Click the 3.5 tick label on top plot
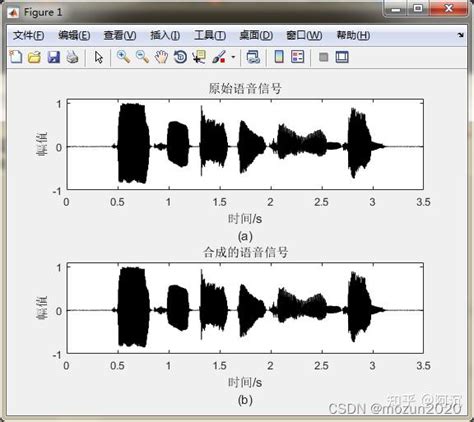Screen dimensions: 474x422 pyautogui.click(x=423, y=202)
